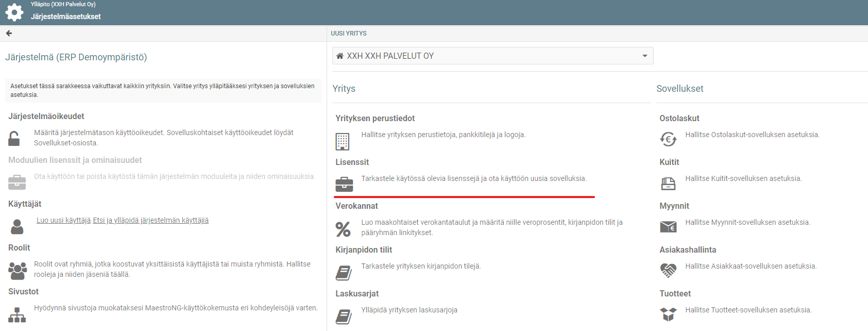The height and width of the screenshot is (331, 868).
Task: Open the building Yrityksen perustiedot icon
Action: pos(343,141)
